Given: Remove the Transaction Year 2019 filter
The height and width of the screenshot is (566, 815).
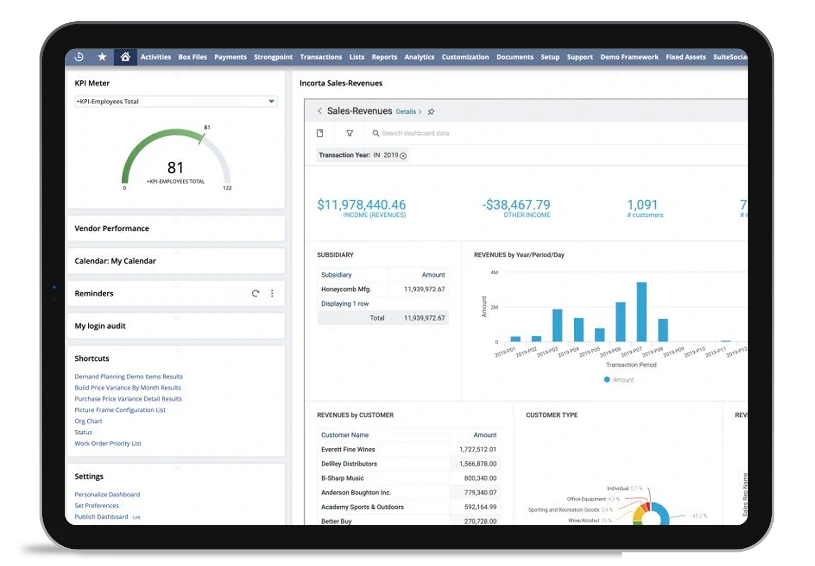Looking at the screenshot, I should click(x=403, y=155).
